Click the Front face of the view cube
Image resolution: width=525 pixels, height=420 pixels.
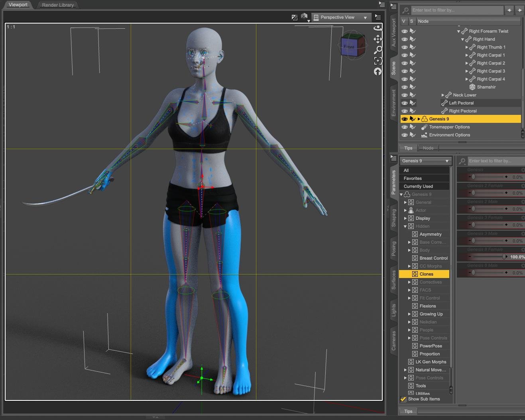(x=349, y=47)
